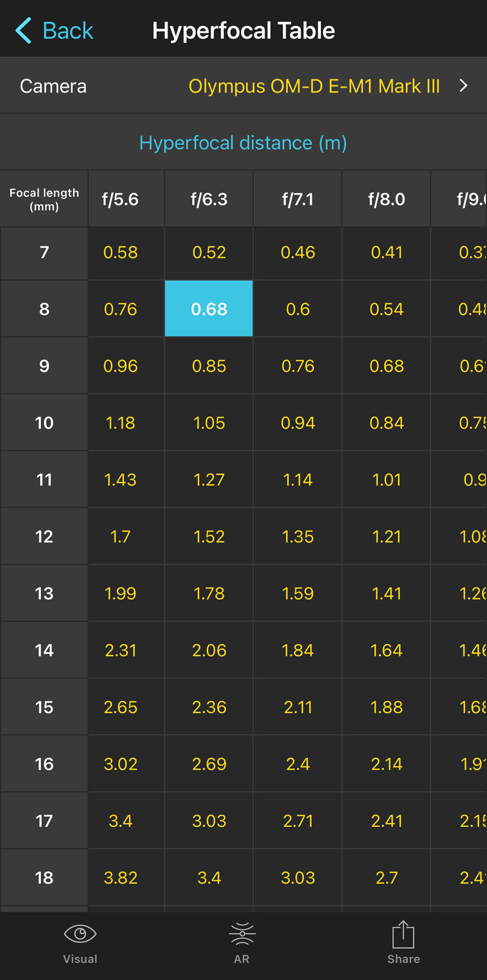Viewport: 487px width, 980px height.
Task: Tap the f/7.1 aperture header
Action: tap(298, 200)
